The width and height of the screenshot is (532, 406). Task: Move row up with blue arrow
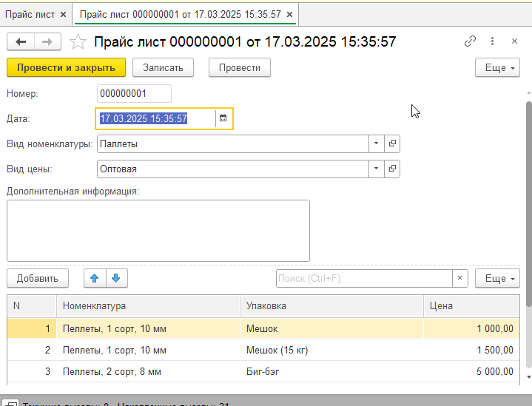pos(94,278)
